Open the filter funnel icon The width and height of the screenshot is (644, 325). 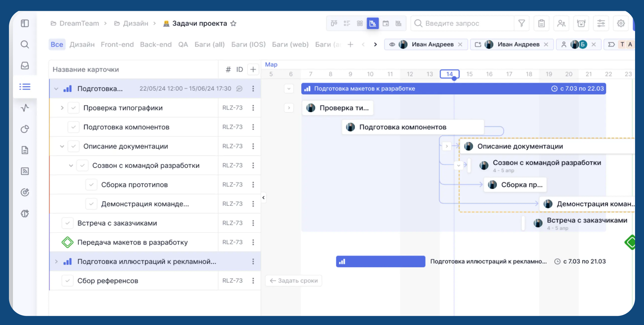(521, 23)
